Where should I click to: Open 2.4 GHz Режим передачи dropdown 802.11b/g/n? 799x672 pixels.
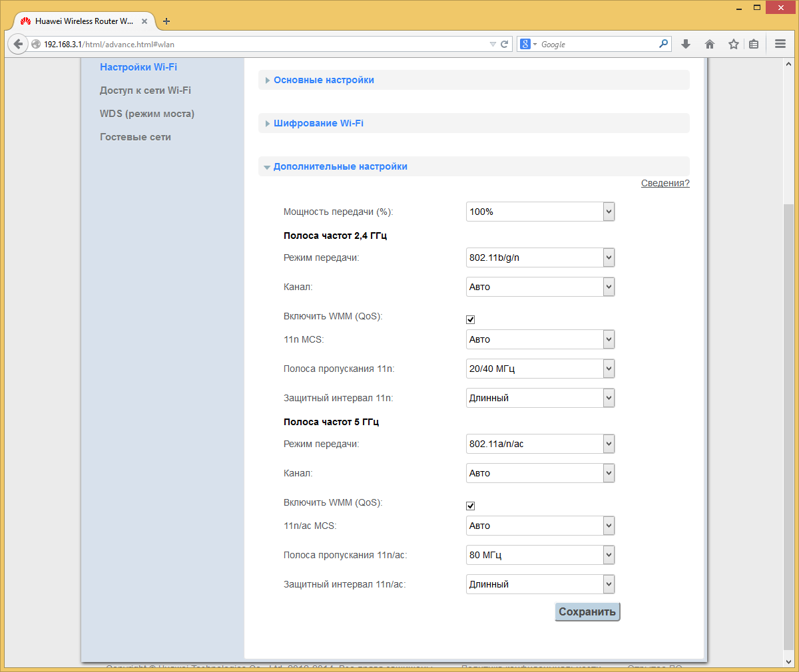click(x=540, y=257)
